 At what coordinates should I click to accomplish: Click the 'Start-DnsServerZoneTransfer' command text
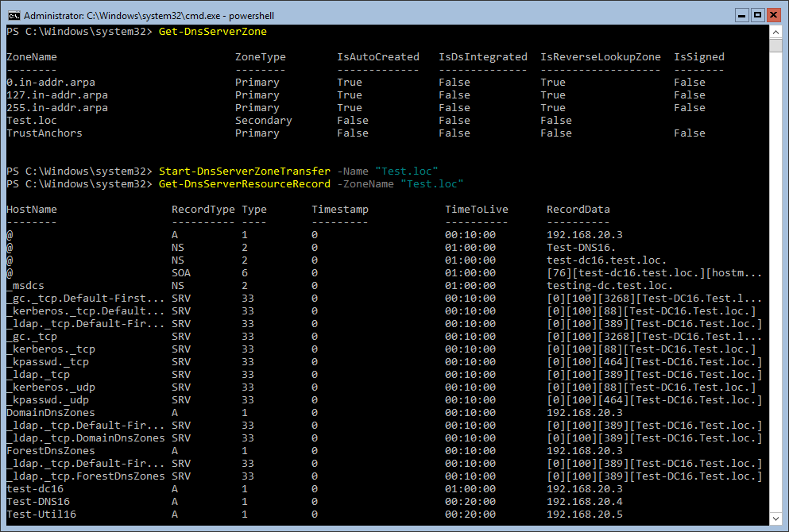pos(245,172)
